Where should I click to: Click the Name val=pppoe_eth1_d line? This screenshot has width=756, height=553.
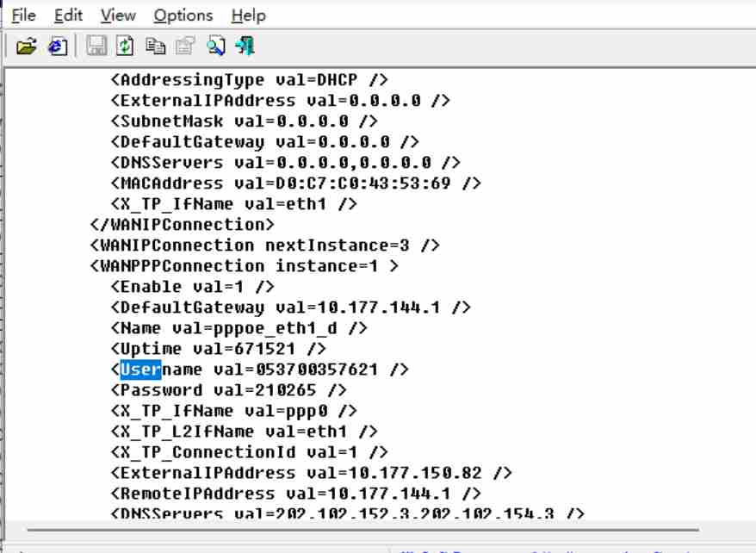[239, 329]
